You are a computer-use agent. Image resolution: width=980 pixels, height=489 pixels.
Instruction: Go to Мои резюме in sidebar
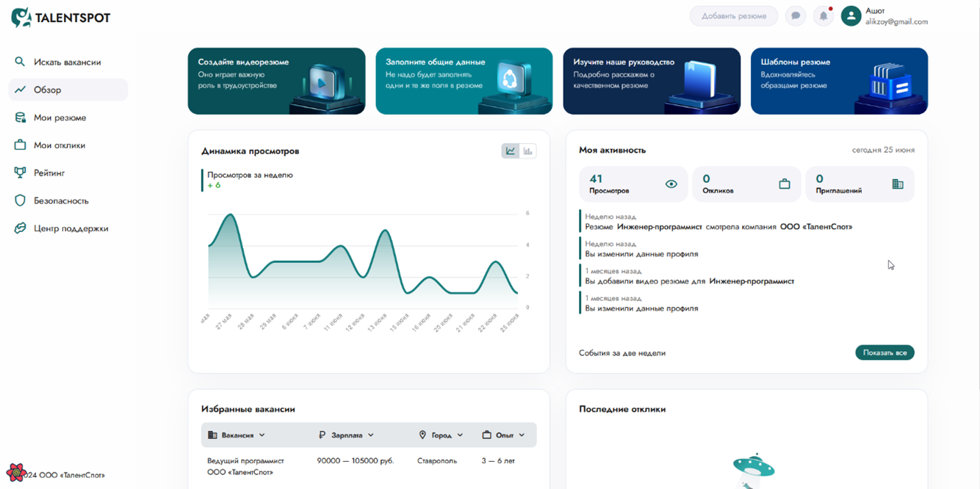(60, 117)
